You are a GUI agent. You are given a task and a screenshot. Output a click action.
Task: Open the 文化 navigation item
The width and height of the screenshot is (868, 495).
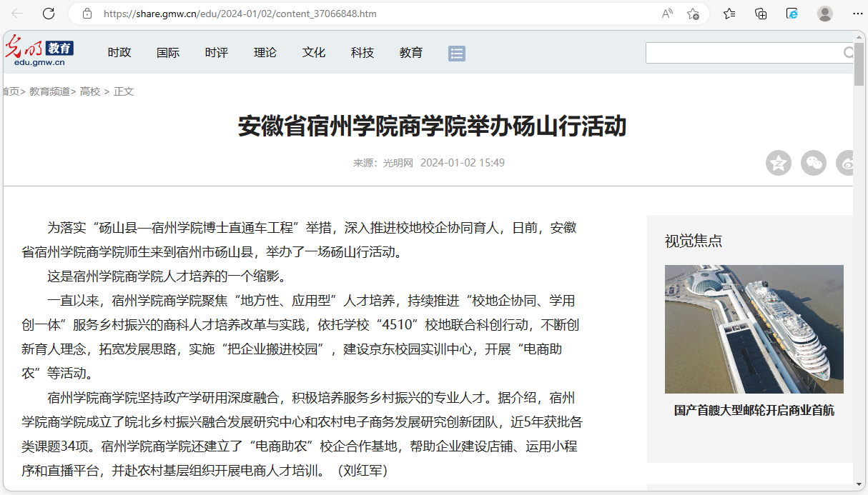[x=314, y=52]
